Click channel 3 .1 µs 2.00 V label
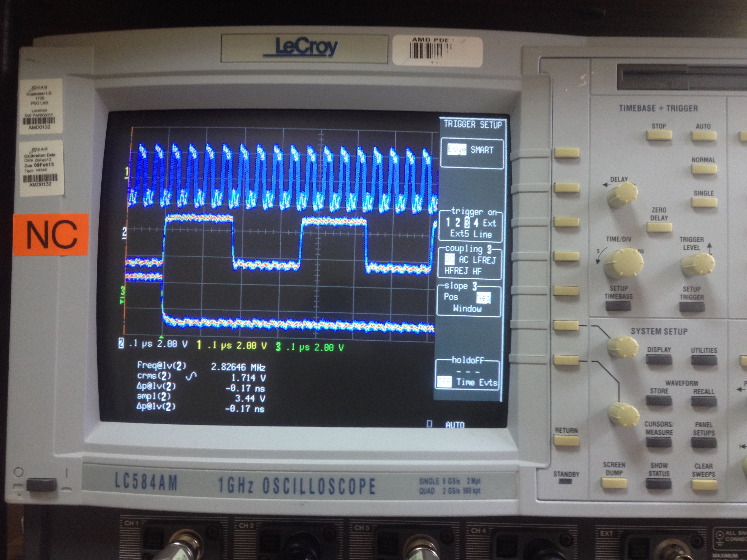The height and width of the screenshot is (560, 747). click(310, 347)
